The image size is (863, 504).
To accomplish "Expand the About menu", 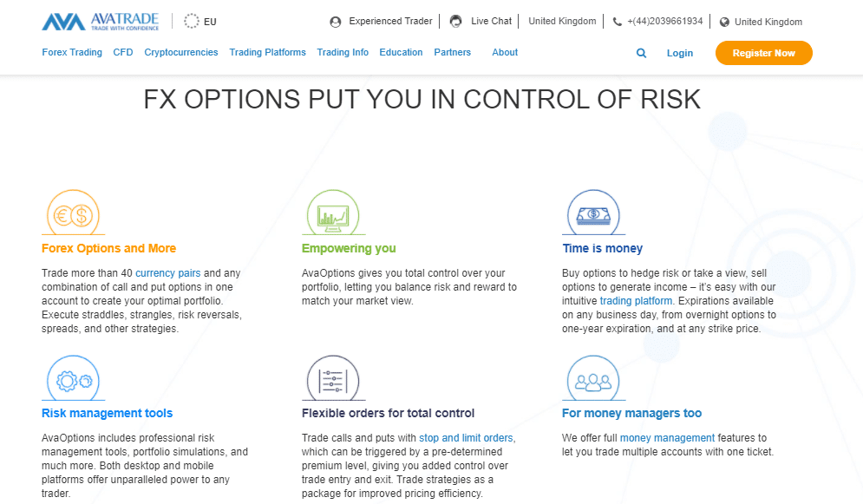I will [504, 52].
